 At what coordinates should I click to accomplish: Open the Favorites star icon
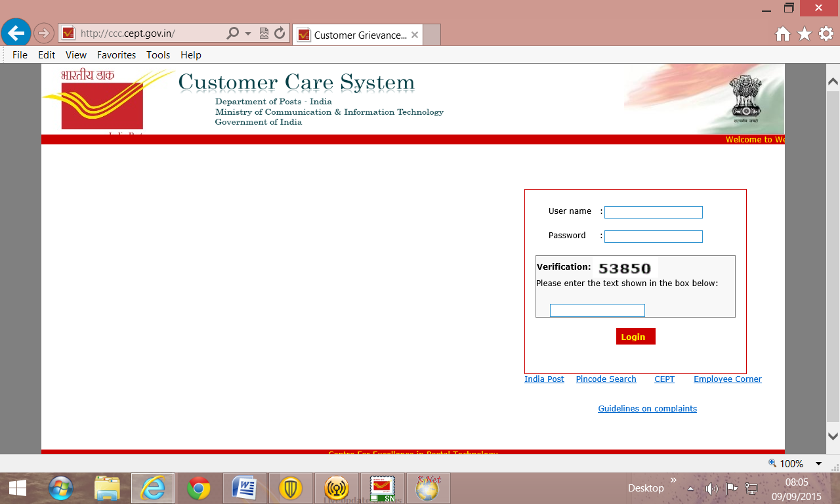803,33
